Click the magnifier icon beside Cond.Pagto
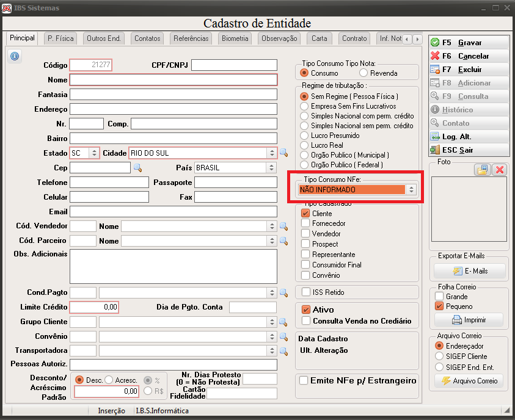The width and height of the screenshot is (515, 420). point(284,292)
